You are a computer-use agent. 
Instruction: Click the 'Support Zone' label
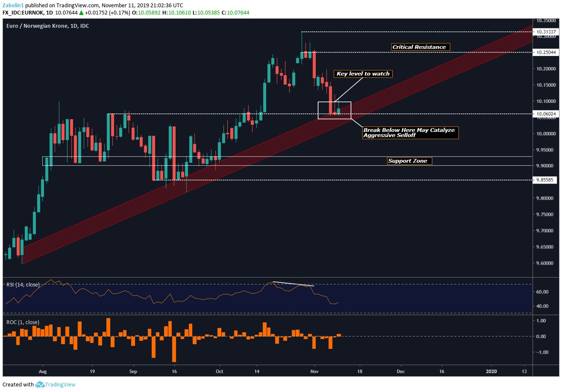pyautogui.click(x=409, y=161)
